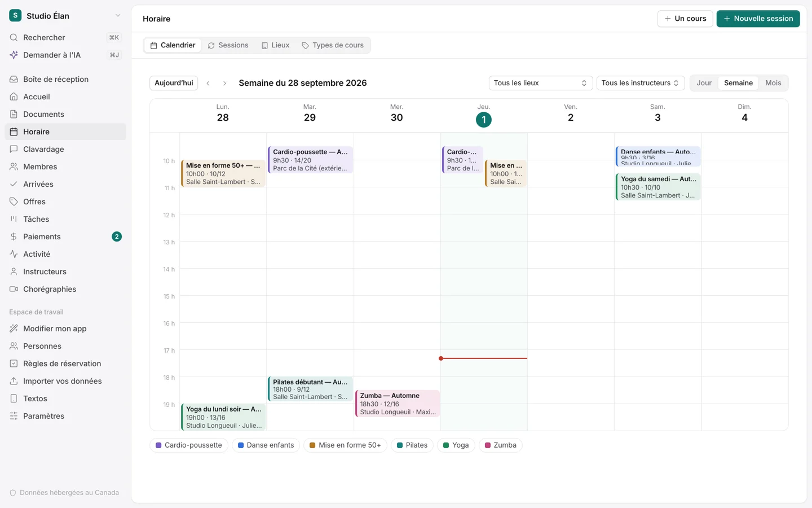Click the Demander à l'IA sparkle icon
Screen dimensions: 812x508
(x=14, y=55)
